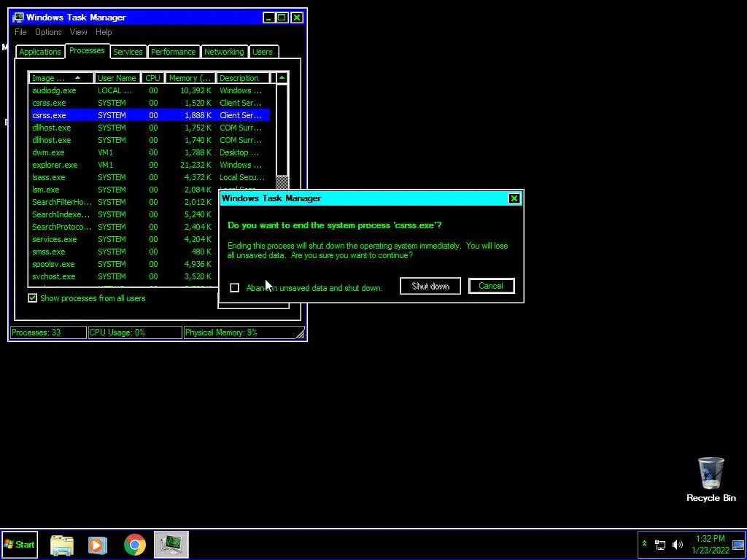Select the Processes tab
Image resolution: width=747 pixels, height=560 pixels.
pyautogui.click(x=87, y=50)
